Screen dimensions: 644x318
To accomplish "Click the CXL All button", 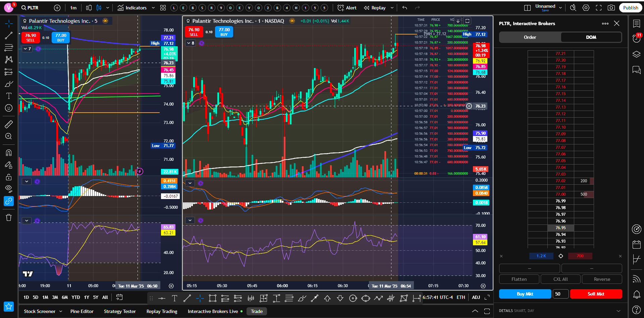I will (560, 279).
